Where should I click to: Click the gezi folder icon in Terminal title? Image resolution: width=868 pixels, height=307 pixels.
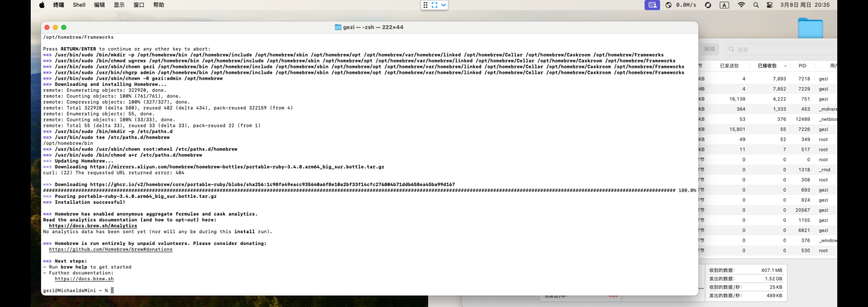[x=338, y=27]
